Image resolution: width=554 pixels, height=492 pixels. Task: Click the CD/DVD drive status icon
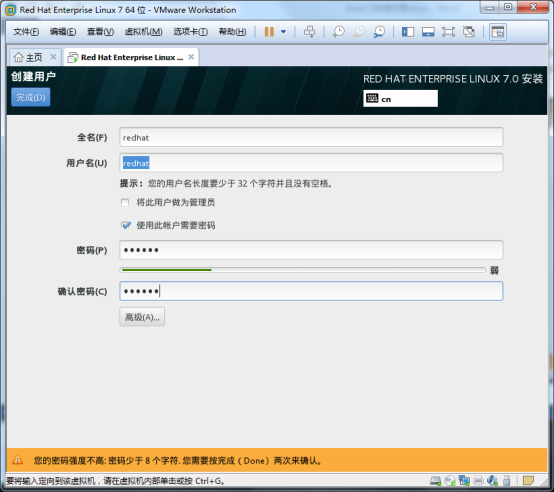(x=450, y=481)
